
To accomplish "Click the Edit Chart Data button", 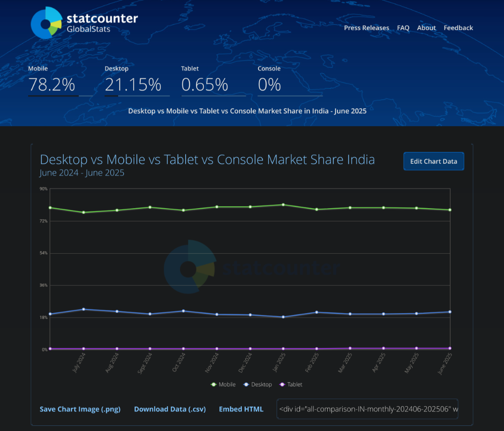I will [x=434, y=161].
